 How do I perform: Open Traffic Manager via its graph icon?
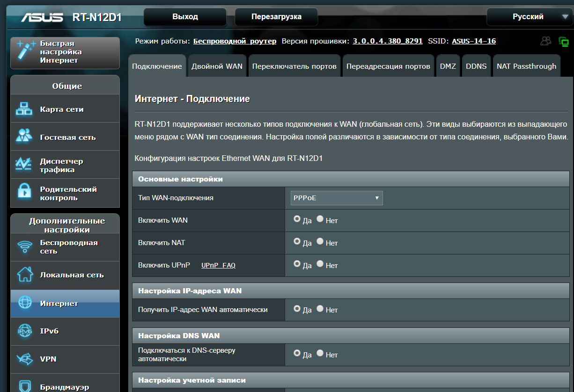coord(24,165)
